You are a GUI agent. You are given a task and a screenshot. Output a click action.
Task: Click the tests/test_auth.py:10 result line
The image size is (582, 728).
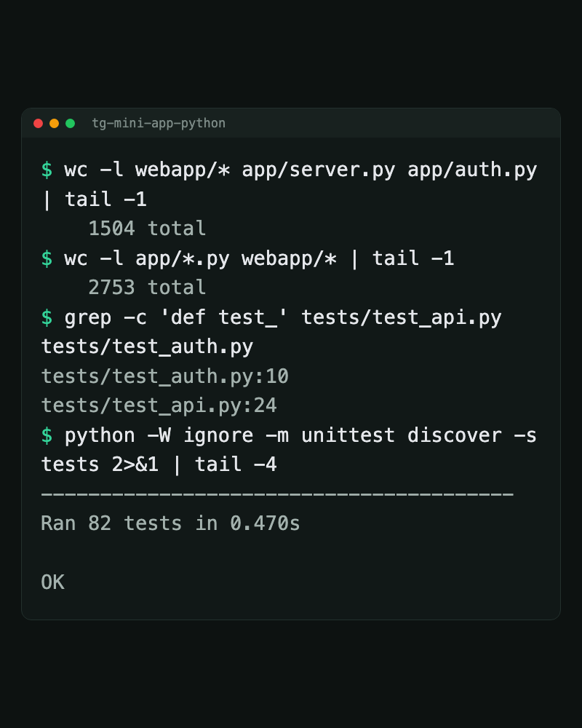tap(165, 376)
